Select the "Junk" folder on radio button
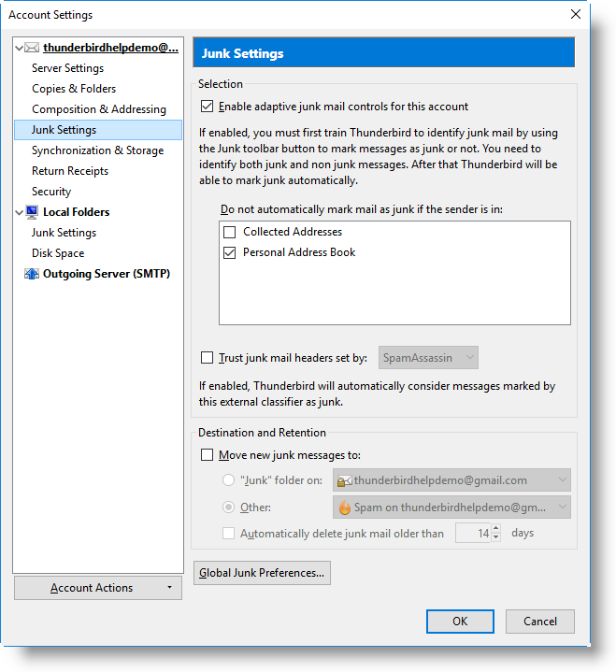Screen dimensions: 616x672 click(228, 480)
